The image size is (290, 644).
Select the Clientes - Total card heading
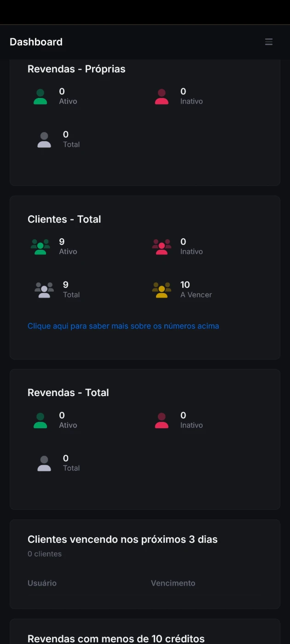click(x=64, y=219)
